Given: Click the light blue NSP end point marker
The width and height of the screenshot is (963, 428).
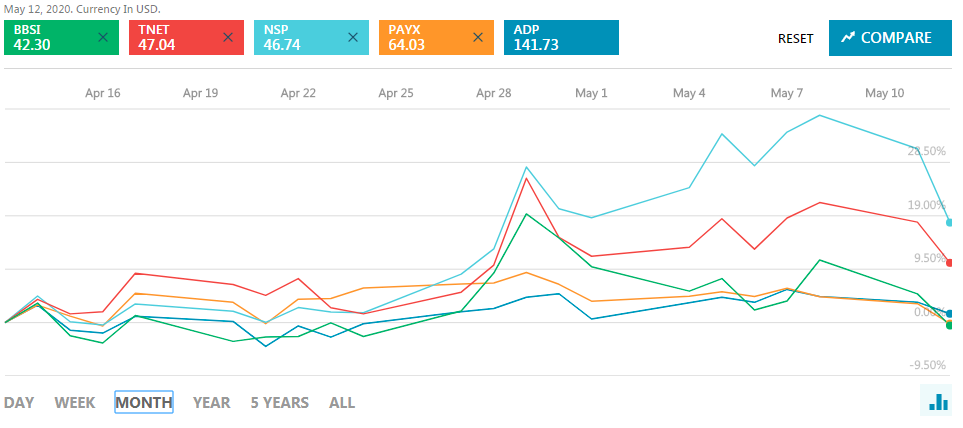Looking at the screenshot, I should pos(949,222).
